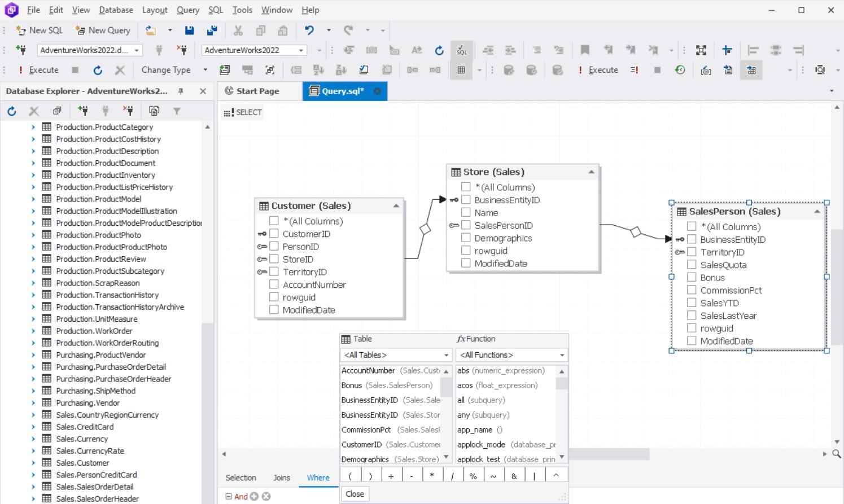The image size is (844, 504).
Task: Click the New Query icon
Action: point(103,30)
